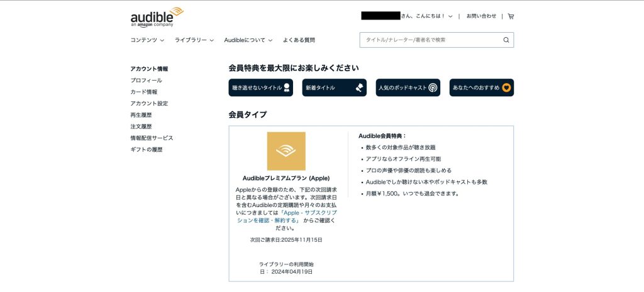Click お問い合わせ link

[x=481, y=16]
